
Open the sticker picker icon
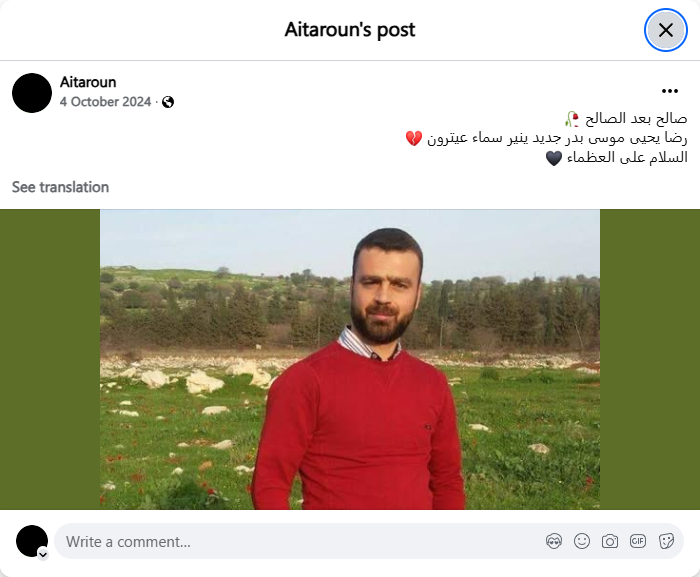(x=666, y=542)
